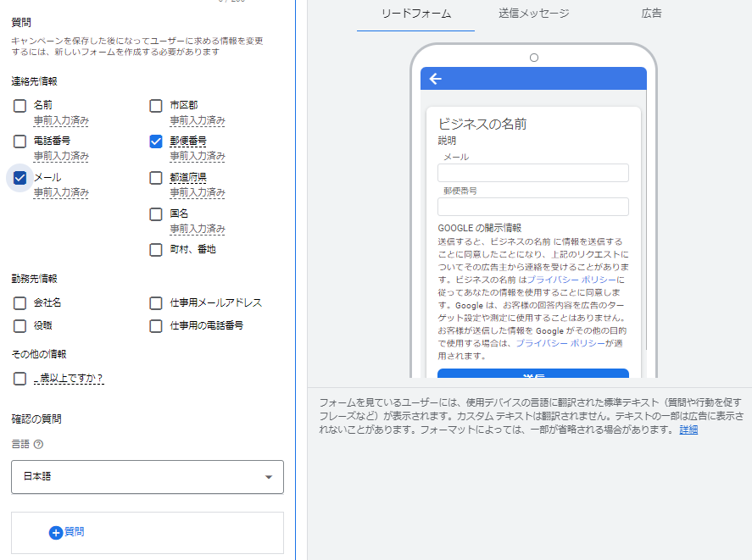
Task: Click the 郵便番号 input field in preview
Action: (532, 207)
